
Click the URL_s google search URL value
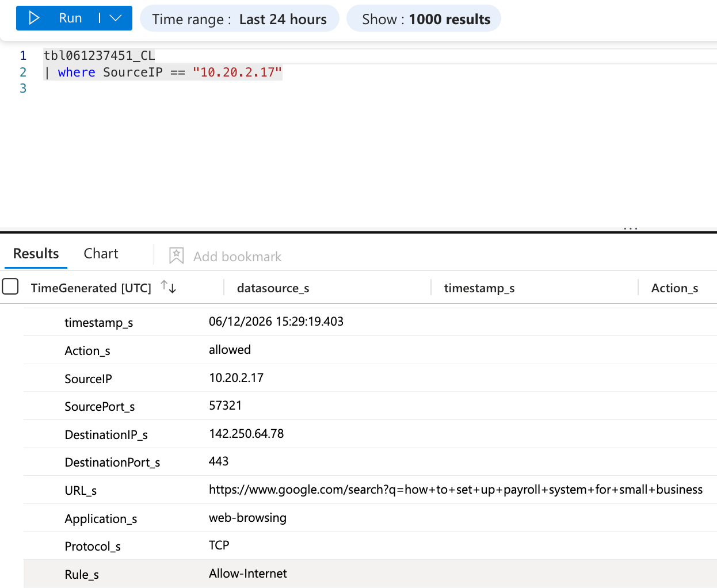coord(456,490)
